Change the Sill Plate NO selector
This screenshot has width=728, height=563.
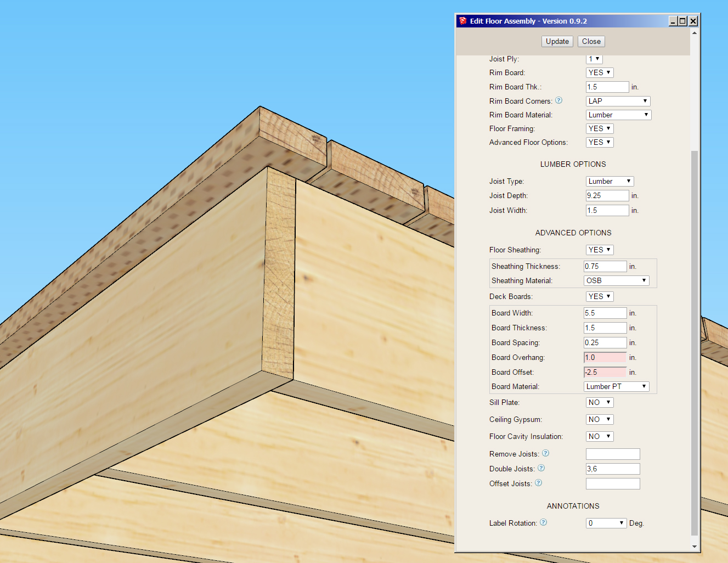point(599,402)
